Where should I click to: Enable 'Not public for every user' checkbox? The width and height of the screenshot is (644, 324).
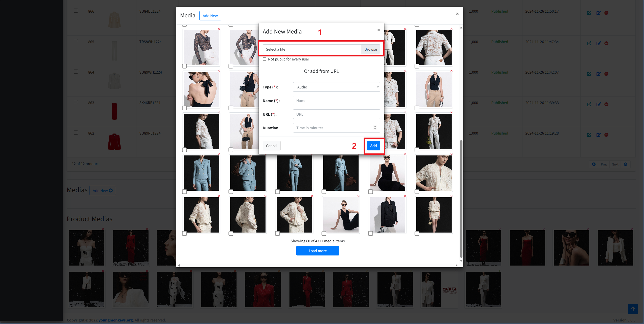264,59
